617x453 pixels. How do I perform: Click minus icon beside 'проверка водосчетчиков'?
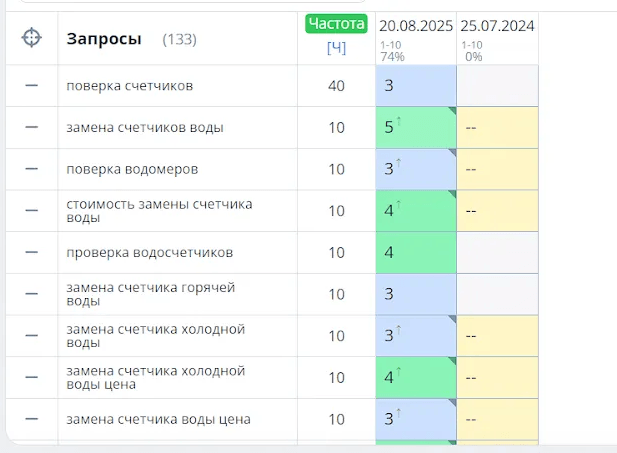(32, 252)
